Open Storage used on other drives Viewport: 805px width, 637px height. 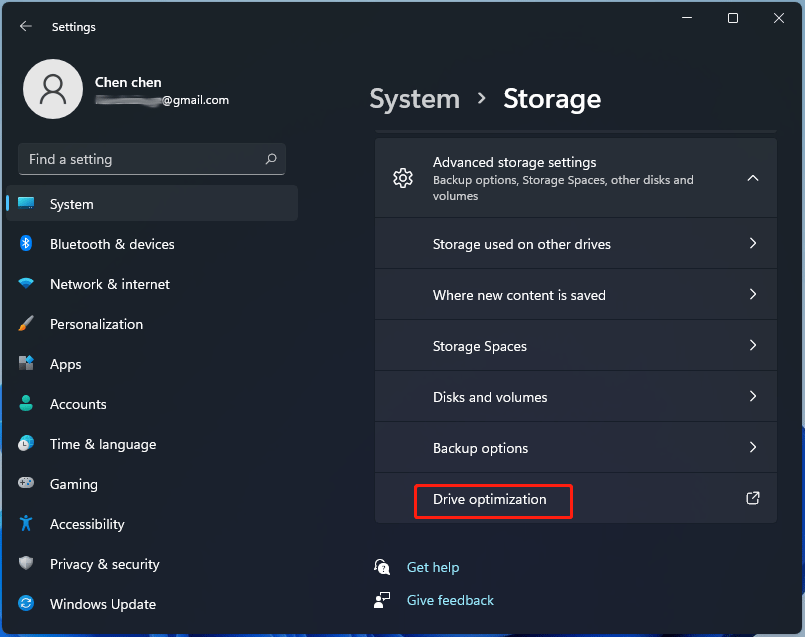coord(576,243)
